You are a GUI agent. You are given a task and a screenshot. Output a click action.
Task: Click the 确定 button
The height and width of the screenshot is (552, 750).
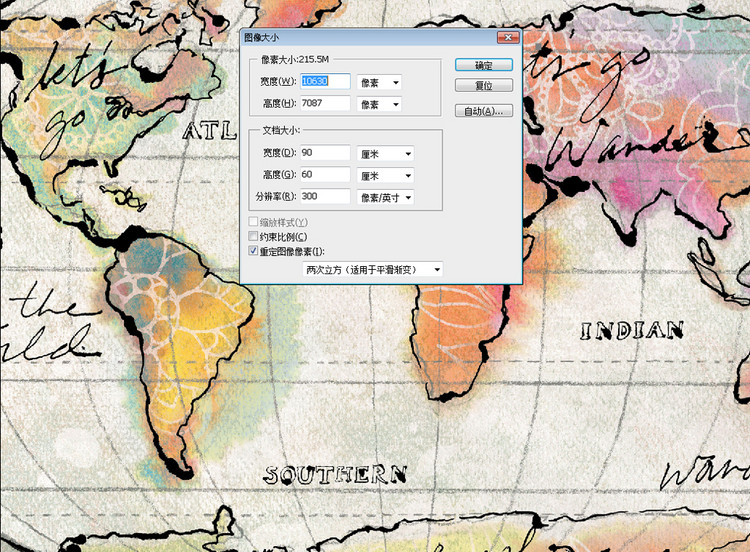point(483,65)
